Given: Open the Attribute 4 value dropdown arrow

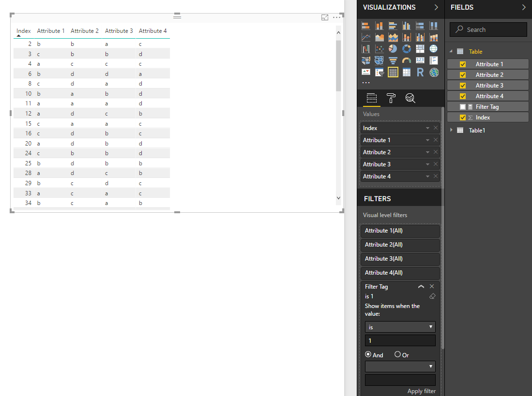Looking at the screenshot, I should point(427,176).
